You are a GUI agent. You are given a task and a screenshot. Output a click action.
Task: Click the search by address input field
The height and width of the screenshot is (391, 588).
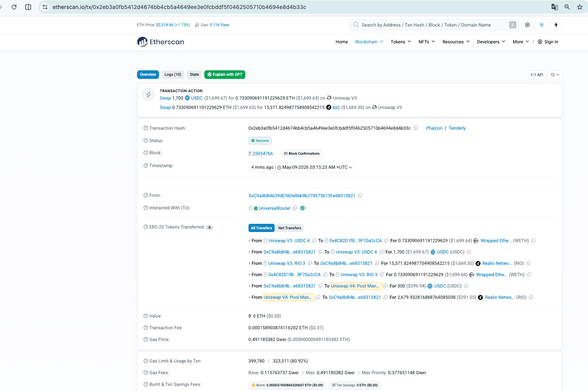click(x=434, y=25)
